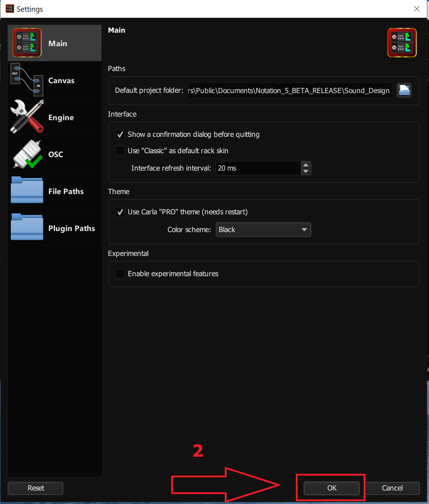Click the Main rack icon in sidebar
The height and width of the screenshot is (504, 429).
(27, 43)
